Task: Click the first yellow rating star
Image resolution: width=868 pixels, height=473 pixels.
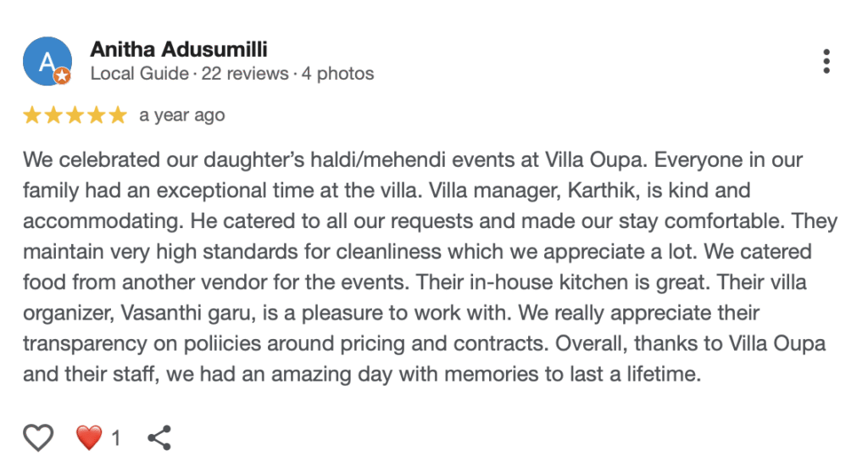Action: pos(32,115)
